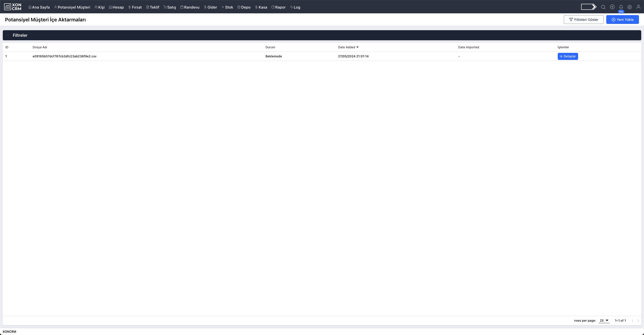Open the Potansiyel Müşteri menu
Image resolution: width=644 pixels, height=335 pixels.
click(72, 7)
